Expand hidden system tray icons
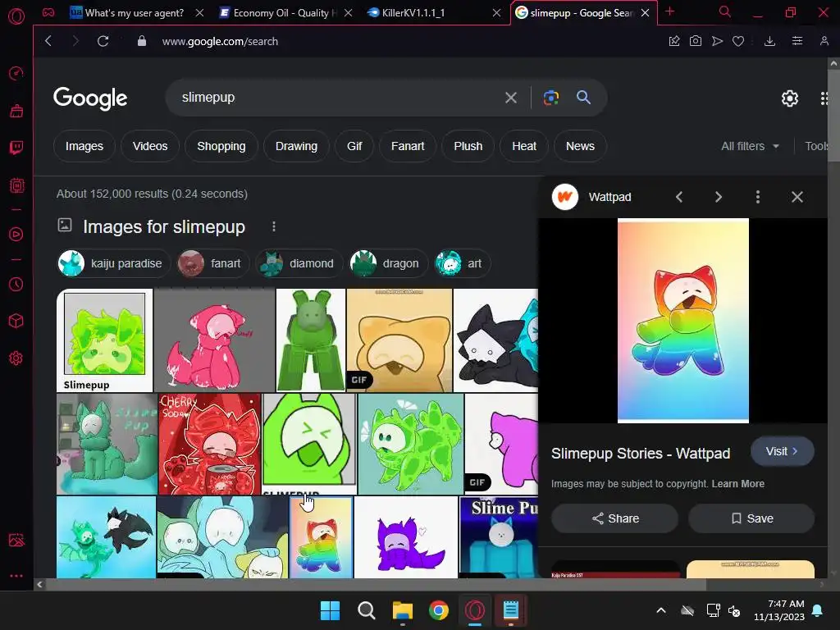840x630 pixels. (661, 610)
